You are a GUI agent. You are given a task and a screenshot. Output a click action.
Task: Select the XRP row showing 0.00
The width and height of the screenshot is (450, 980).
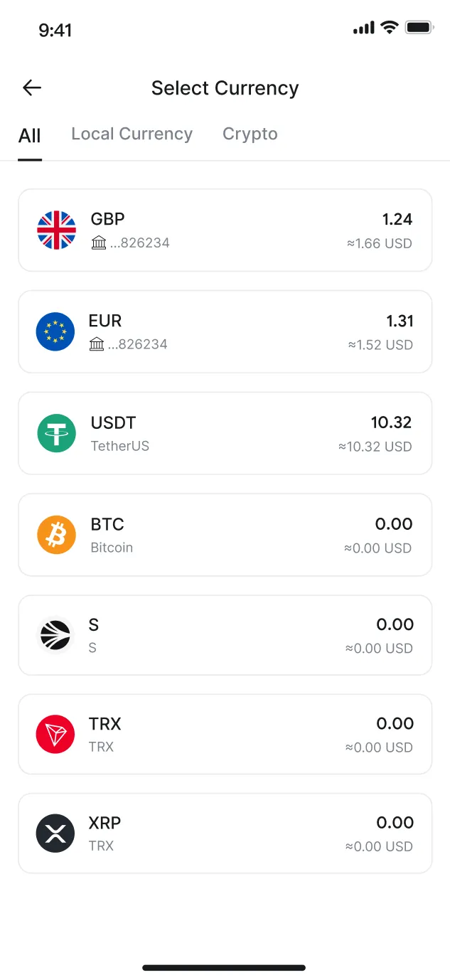pos(225,833)
